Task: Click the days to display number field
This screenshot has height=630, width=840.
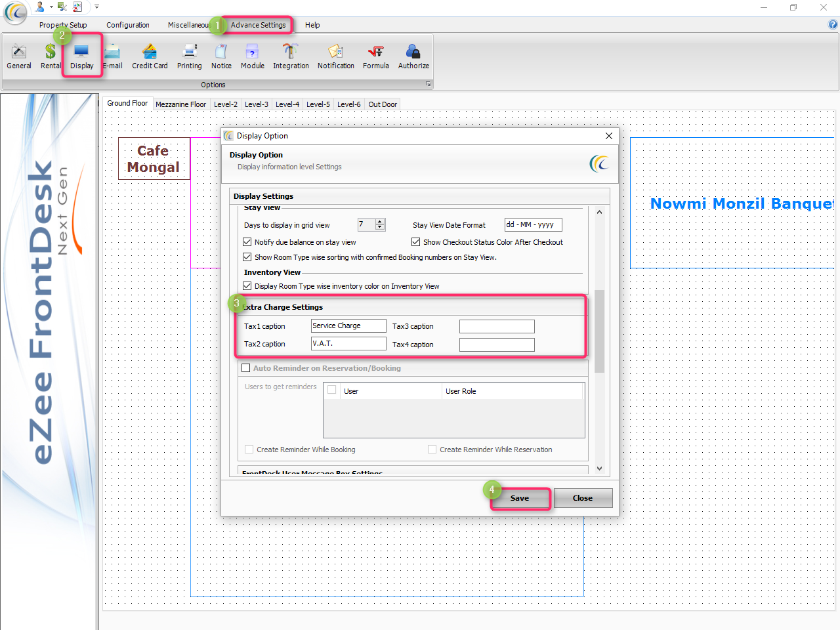Action: 366,224
